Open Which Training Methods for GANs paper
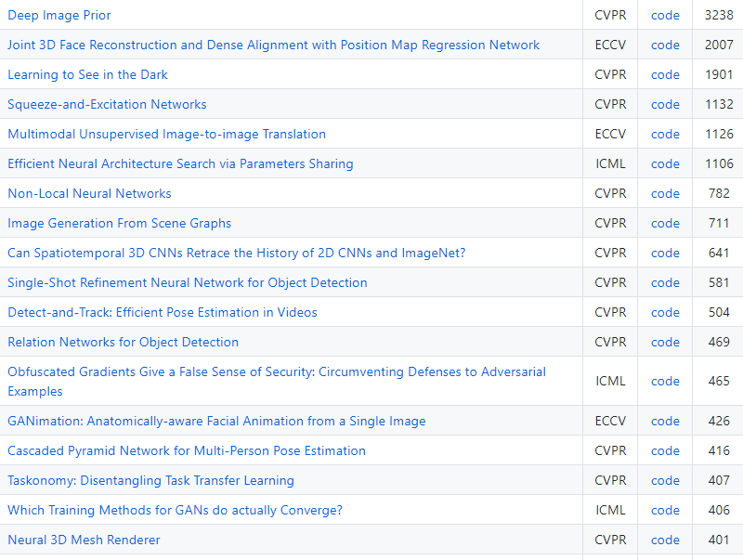 click(x=175, y=510)
